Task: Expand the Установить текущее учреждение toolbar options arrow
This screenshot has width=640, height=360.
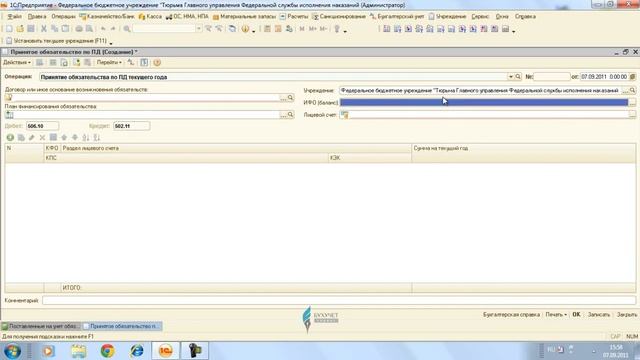Action: coord(111,42)
